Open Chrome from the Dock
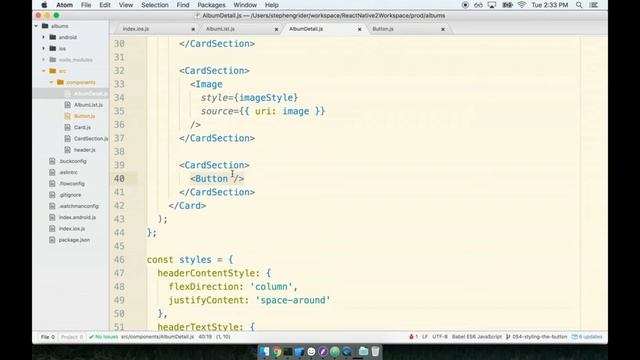The image size is (640, 360). pyautogui.click(x=277, y=351)
